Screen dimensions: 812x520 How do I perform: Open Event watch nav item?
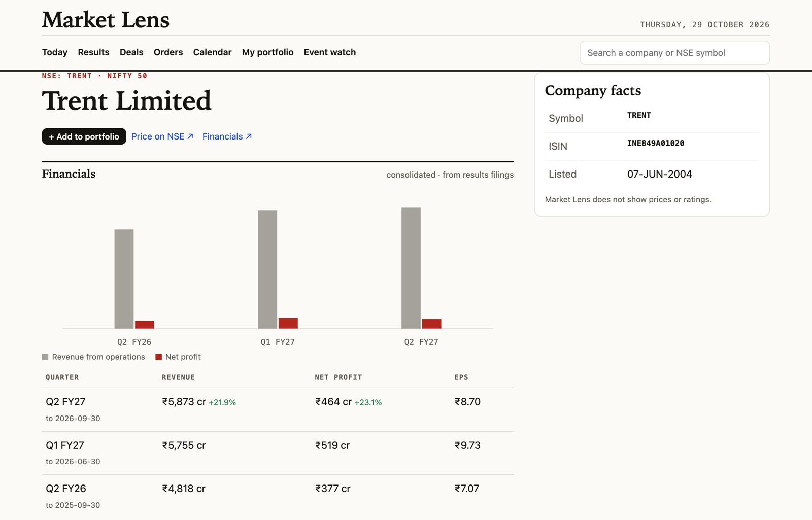click(330, 52)
